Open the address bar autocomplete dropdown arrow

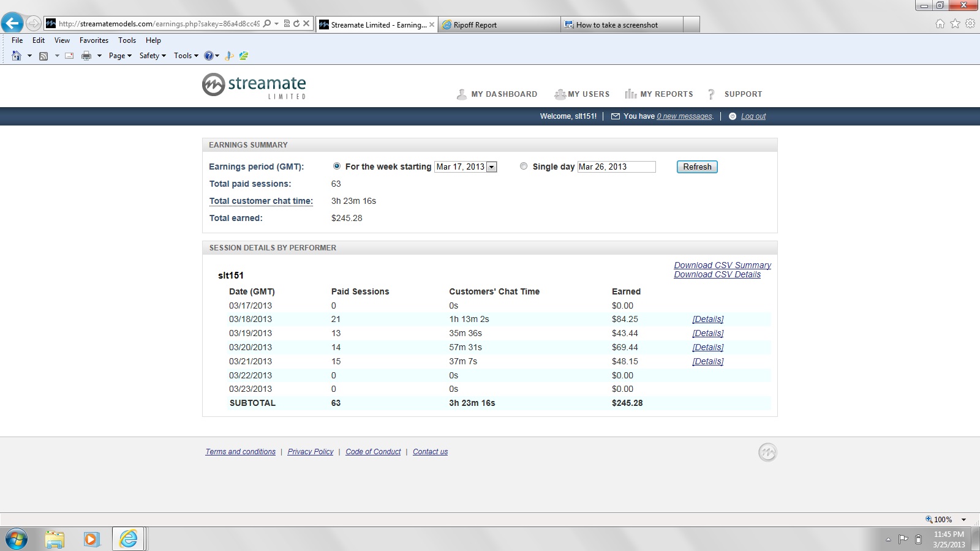pyautogui.click(x=277, y=24)
